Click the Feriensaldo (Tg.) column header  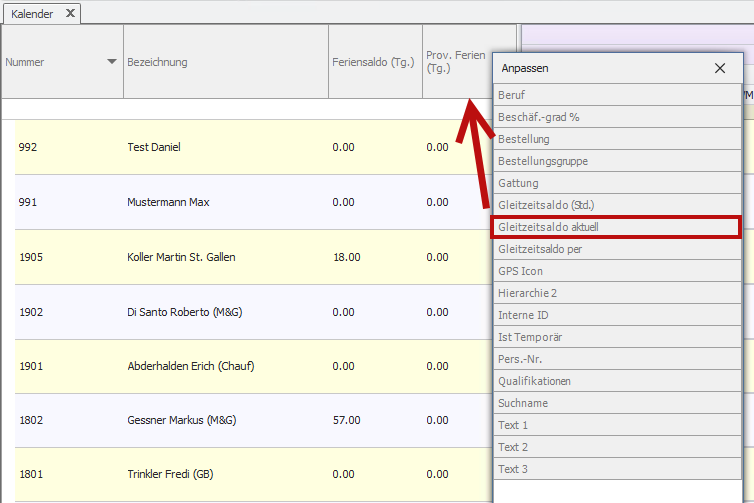(374, 62)
